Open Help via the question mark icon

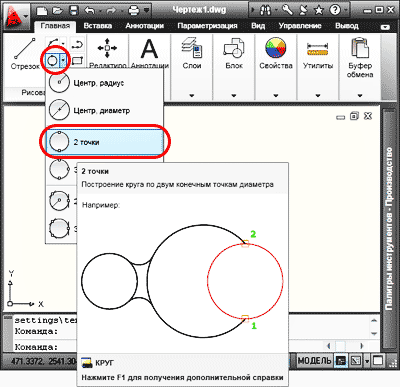[x=335, y=10]
